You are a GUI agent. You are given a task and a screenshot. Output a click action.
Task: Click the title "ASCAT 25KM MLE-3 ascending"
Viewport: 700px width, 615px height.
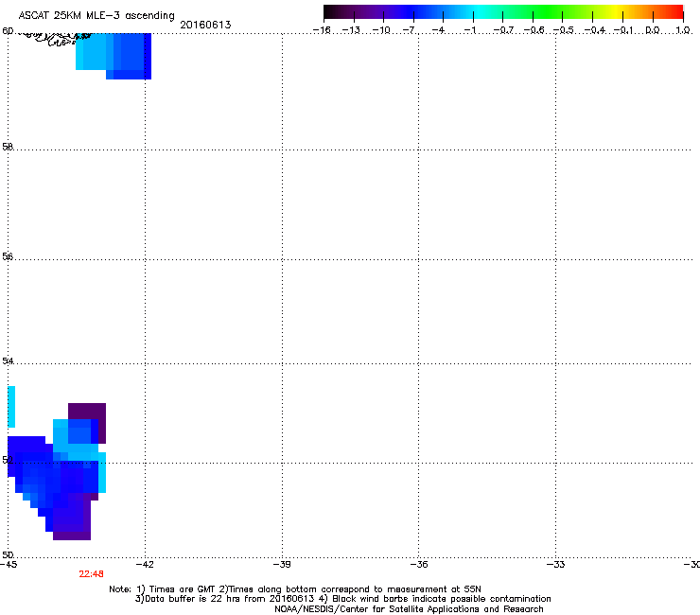point(96,16)
